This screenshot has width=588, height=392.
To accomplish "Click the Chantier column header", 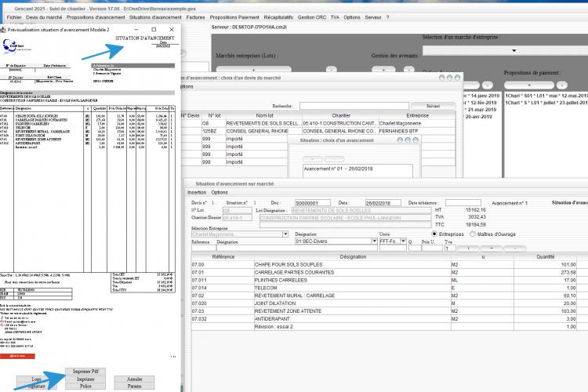I will (x=340, y=115).
